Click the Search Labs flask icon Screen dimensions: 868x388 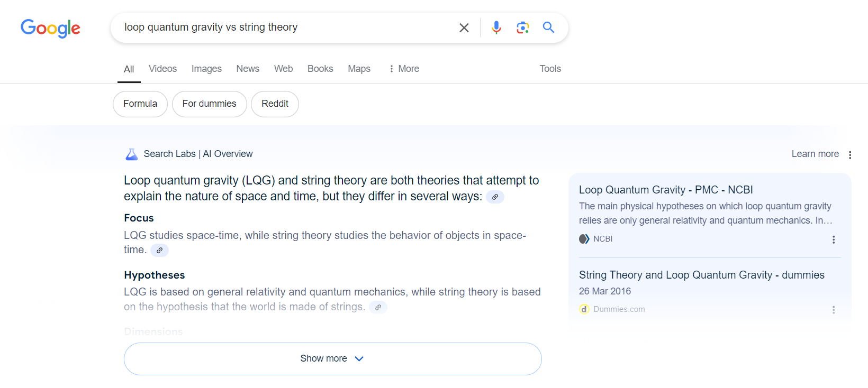(x=131, y=154)
